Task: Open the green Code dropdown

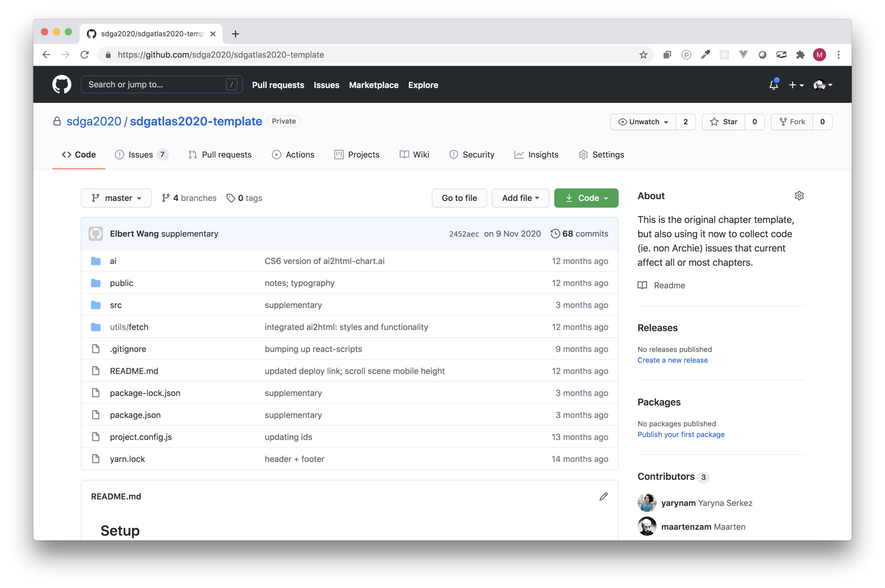Action: tap(586, 198)
